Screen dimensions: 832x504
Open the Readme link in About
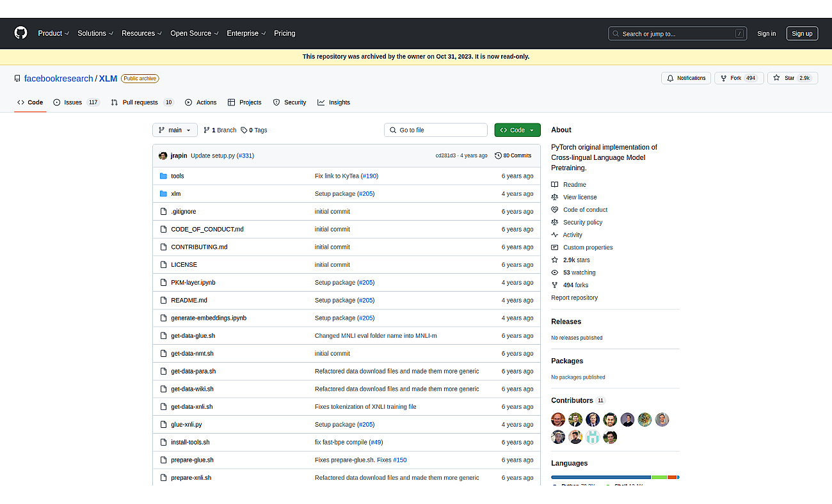[568, 185]
